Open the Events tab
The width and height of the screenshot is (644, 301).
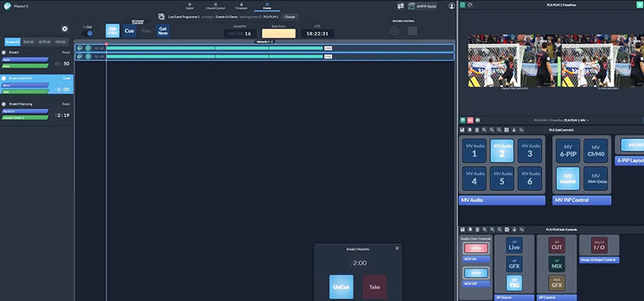(x=267, y=6)
